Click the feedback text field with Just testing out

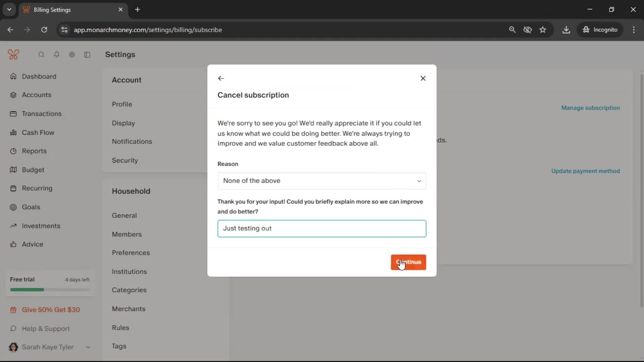tap(322, 229)
